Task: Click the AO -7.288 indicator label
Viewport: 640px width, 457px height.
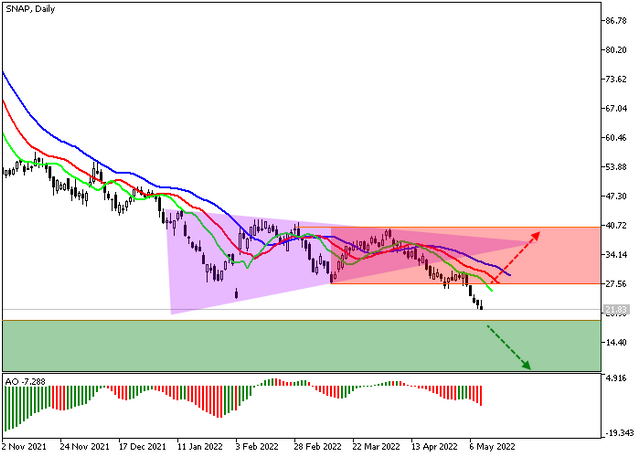Action: click(25, 382)
